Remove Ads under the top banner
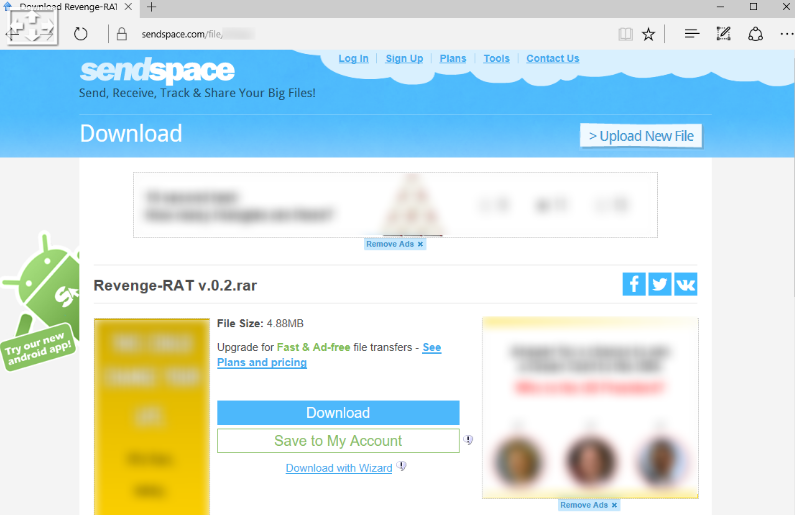795x515 pixels. point(394,244)
